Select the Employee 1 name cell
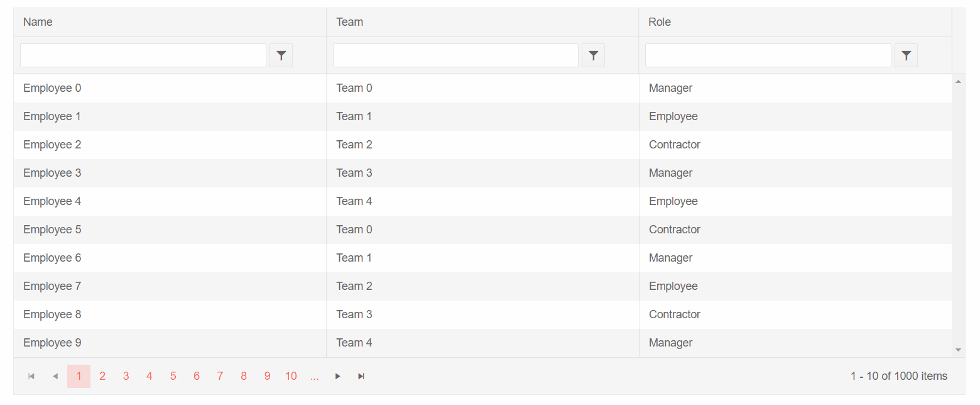The width and height of the screenshot is (980, 405). coord(170,116)
